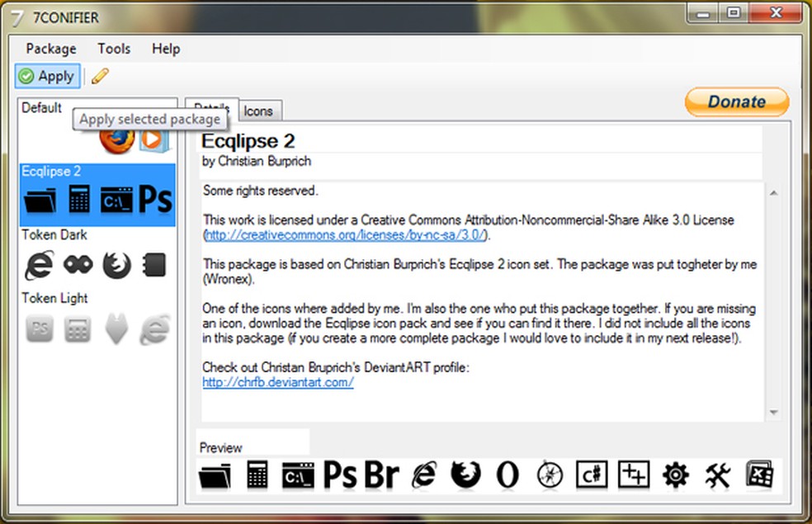
Task: Click the Firefox icon under Token Dark
Action: [x=116, y=265]
